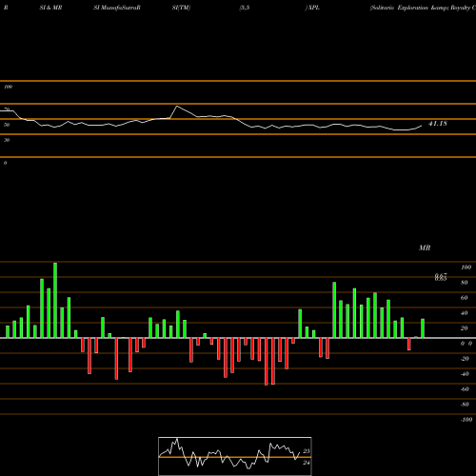Click the RSI axis label 30
The width and height of the screenshot is (476, 476).
7,140
